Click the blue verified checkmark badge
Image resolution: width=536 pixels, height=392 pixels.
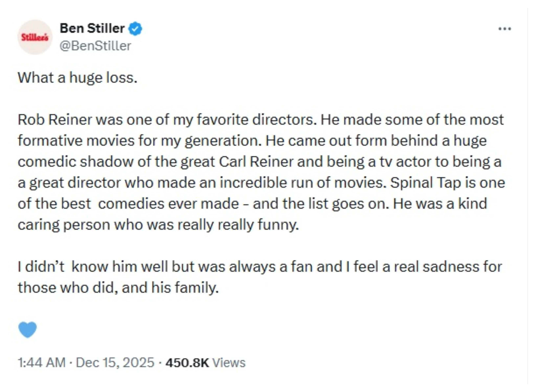pos(135,29)
